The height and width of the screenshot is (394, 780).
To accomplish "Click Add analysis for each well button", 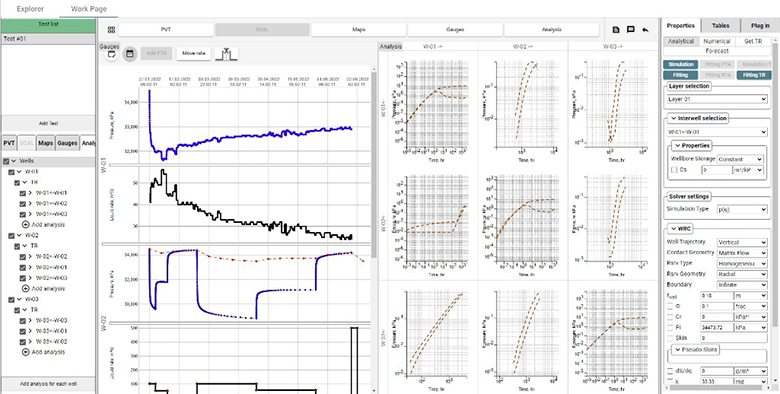I will 48,384.
